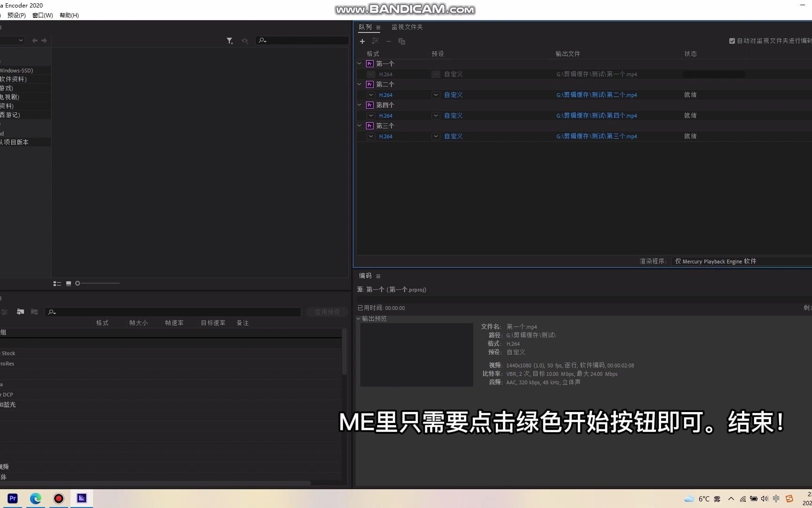Select the ProRes preset group row
This screenshot has width=812, height=508.
tap(171, 364)
